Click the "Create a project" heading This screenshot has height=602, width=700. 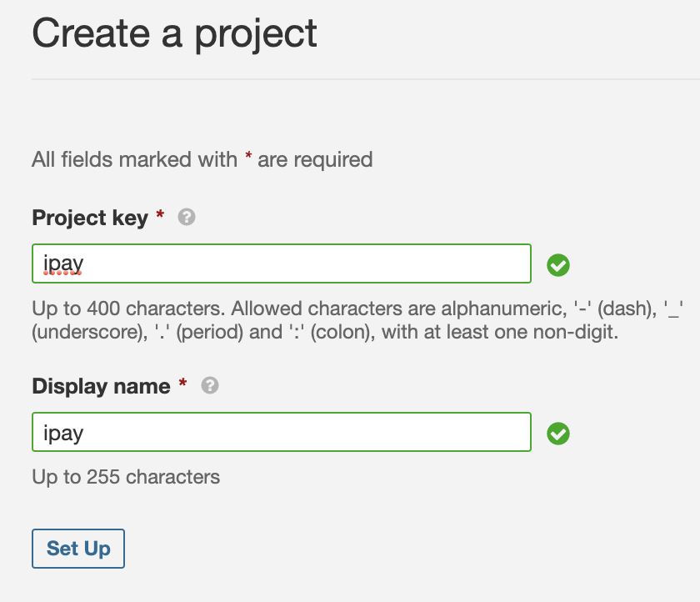(174, 34)
